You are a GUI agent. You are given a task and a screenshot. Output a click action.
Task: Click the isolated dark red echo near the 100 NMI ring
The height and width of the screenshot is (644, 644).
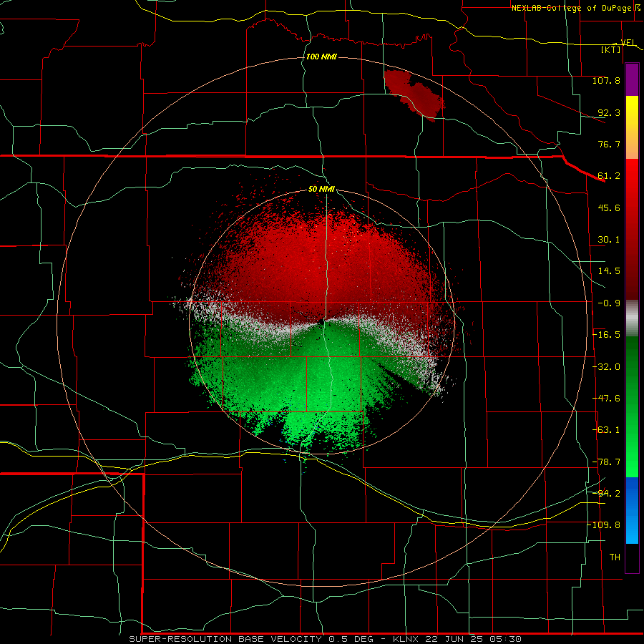(415, 95)
